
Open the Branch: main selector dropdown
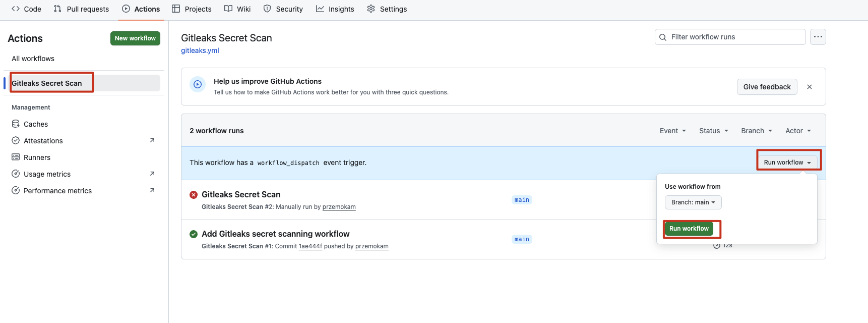pos(693,202)
